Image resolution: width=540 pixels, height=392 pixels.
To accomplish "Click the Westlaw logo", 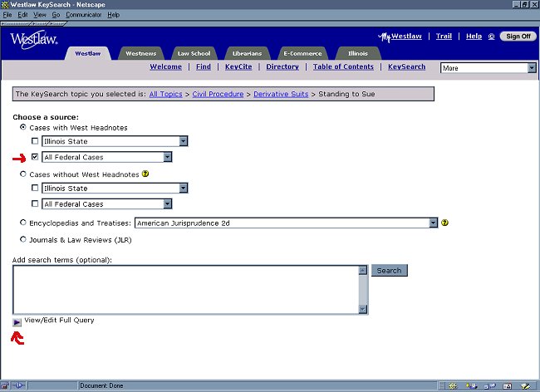I will 34,40.
